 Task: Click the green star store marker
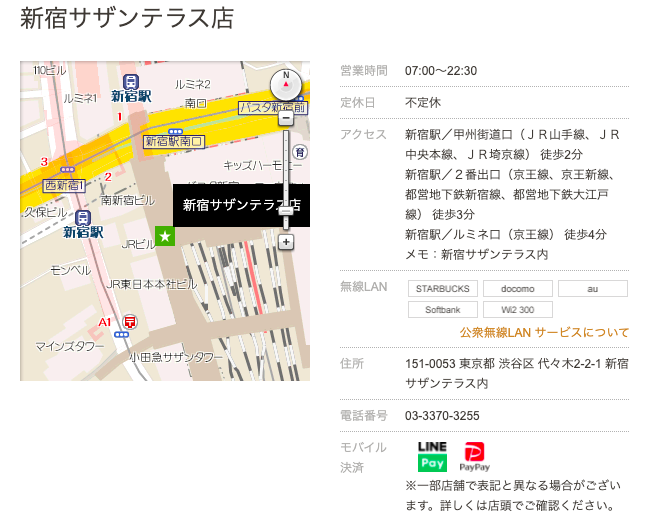(x=165, y=236)
